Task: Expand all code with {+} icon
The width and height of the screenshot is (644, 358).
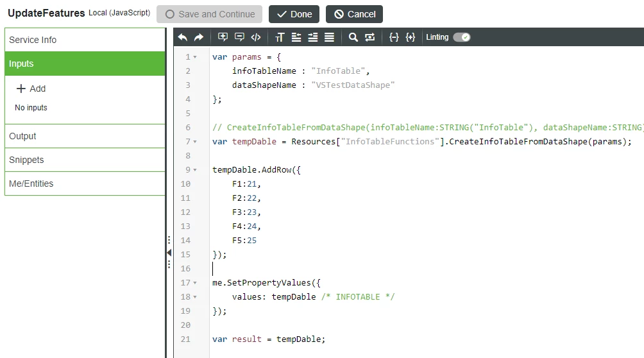Action: tap(411, 37)
